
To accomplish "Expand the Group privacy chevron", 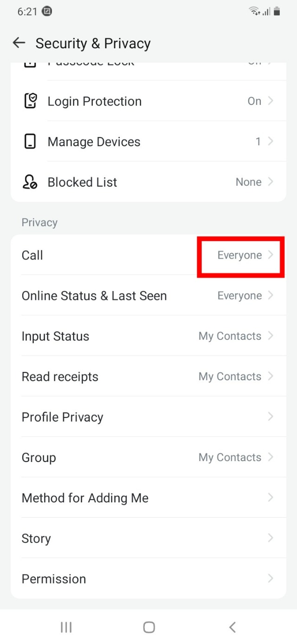I will 271,457.
